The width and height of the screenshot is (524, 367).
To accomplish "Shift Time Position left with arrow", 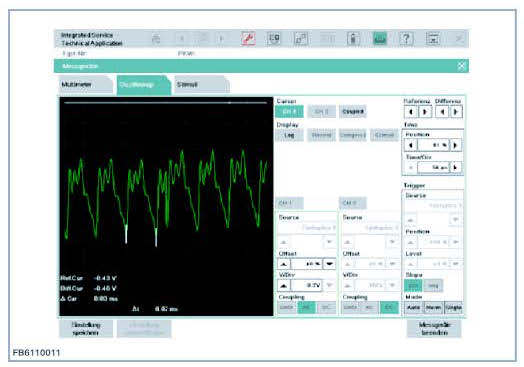I will click(x=411, y=145).
